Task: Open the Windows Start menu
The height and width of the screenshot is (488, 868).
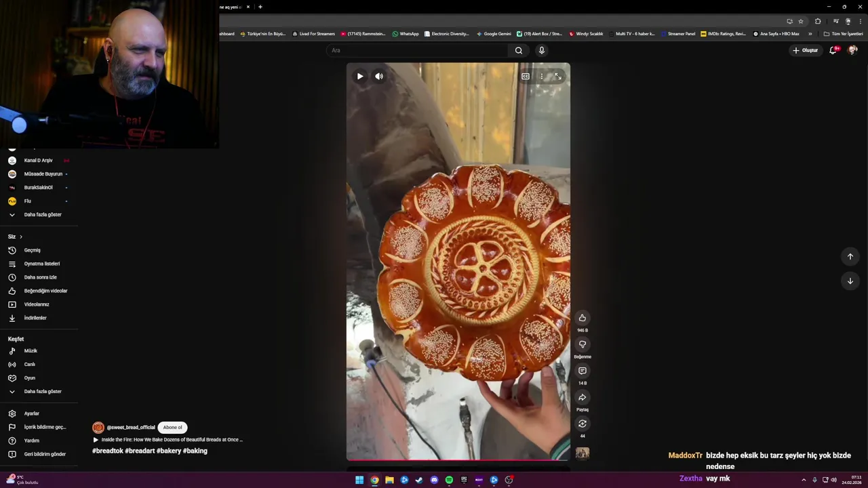Action: coord(359,480)
